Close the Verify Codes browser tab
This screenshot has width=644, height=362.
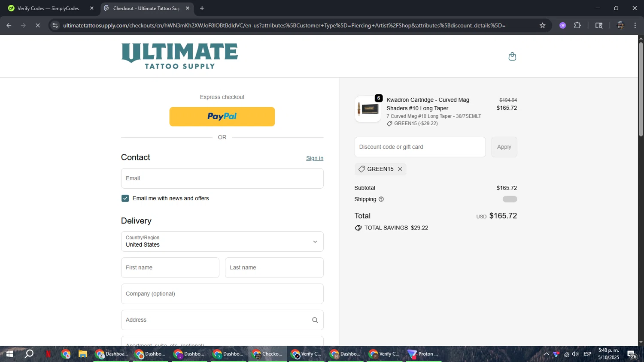click(91, 8)
